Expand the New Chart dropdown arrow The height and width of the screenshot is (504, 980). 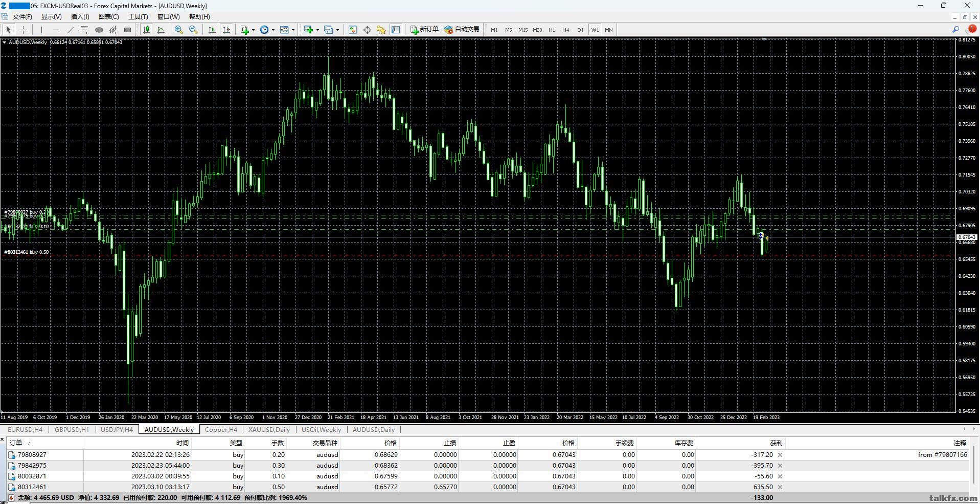tap(317, 30)
